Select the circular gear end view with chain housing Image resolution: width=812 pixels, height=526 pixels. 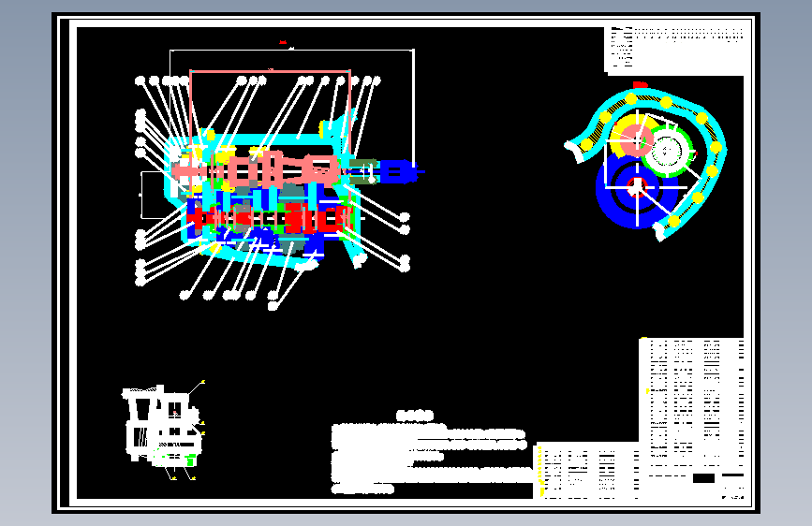pos(646,160)
